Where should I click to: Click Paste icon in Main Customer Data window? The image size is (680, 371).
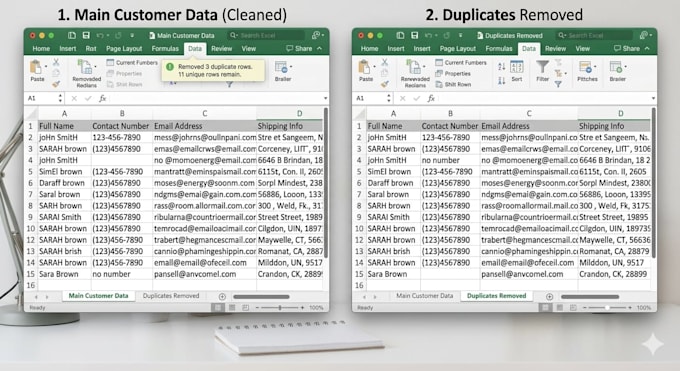coord(36,67)
